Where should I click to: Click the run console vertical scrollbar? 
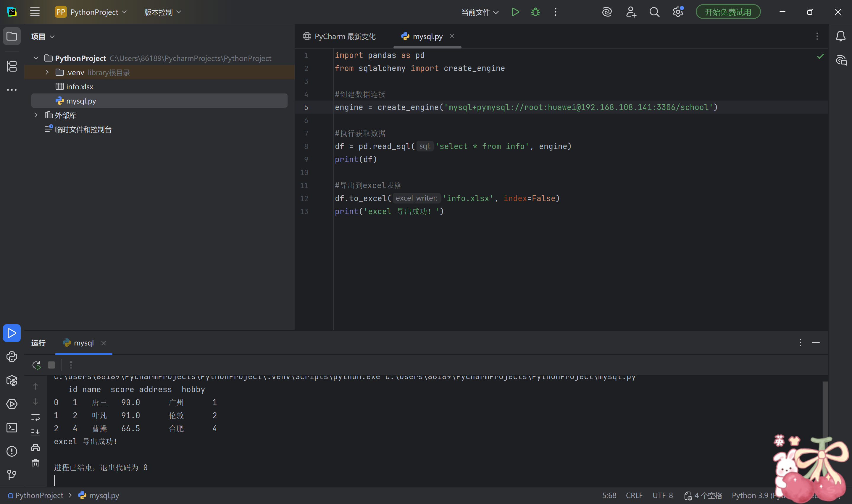pos(825,411)
